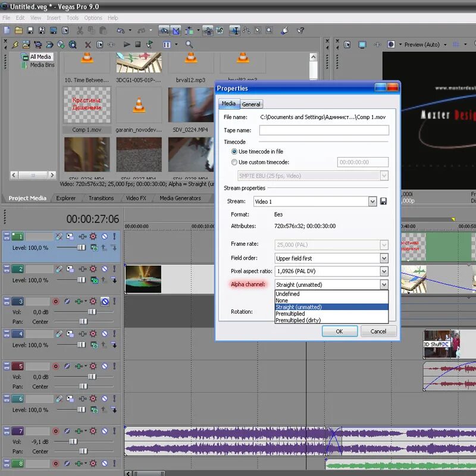Click Compositing Mode icon on track 2

[x=95, y=280]
